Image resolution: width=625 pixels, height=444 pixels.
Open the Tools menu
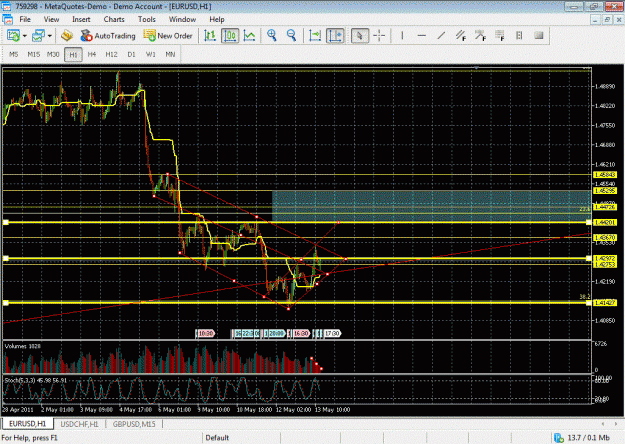(x=147, y=19)
